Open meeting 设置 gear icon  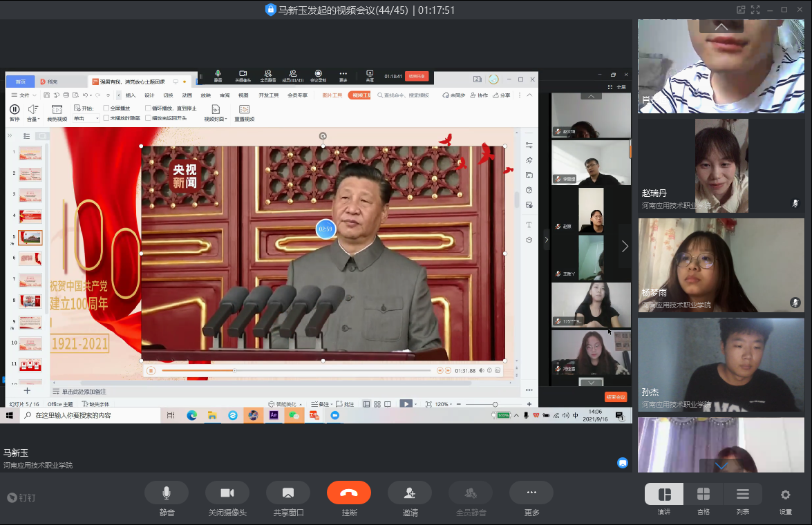(x=785, y=495)
